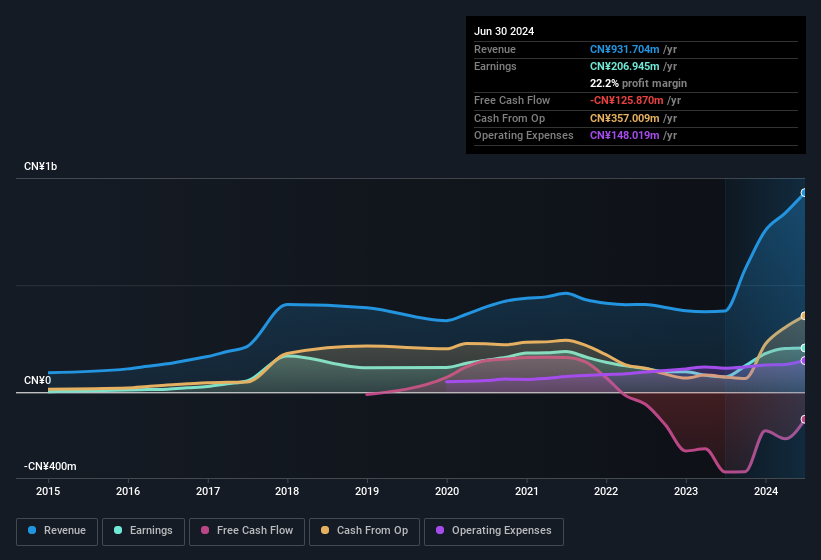This screenshot has width=821, height=560.
Task: Click the CN¥1b y-axis label
Action: tap(40, 166)
